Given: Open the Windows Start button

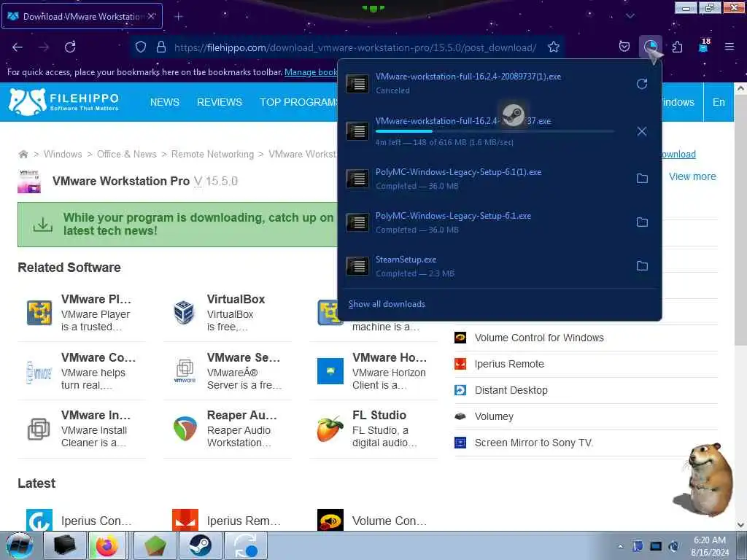Looking at the screenshot, I should click(x=20, y=545).
